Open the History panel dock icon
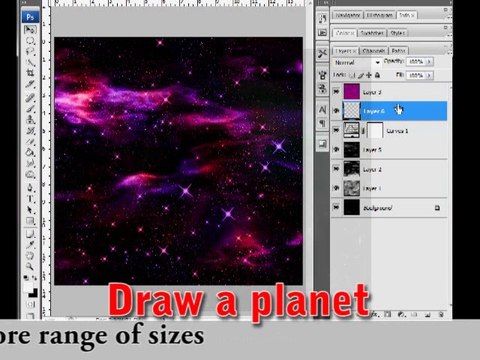This screenshot has width=480, height=360. pos(322,19)
